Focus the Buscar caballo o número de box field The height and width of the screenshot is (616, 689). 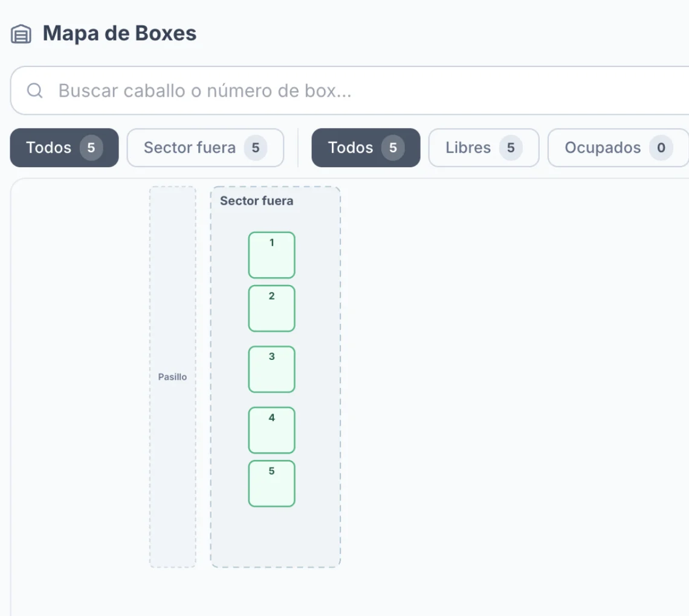(350, 91)
